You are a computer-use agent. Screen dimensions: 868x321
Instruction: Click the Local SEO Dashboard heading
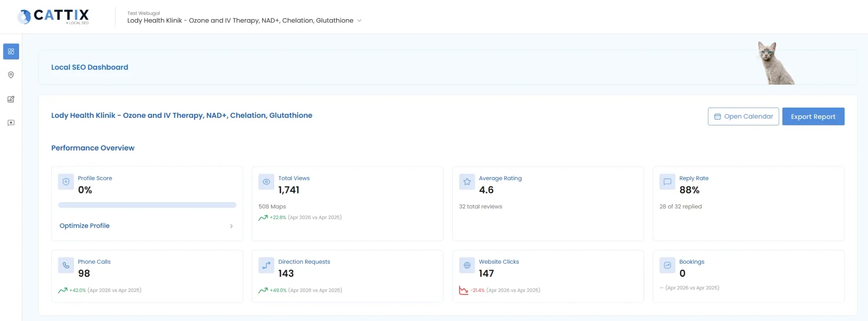pos(90,67)
